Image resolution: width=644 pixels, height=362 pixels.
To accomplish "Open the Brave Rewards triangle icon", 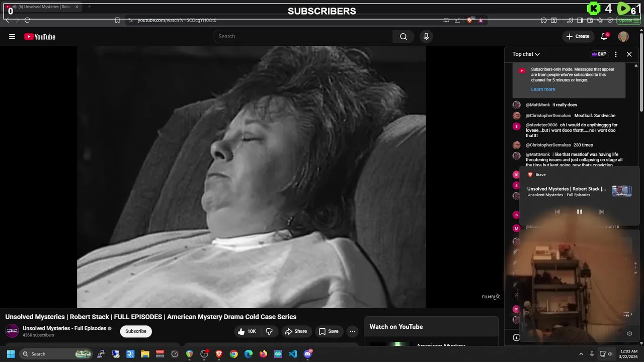I will (481, 20).
